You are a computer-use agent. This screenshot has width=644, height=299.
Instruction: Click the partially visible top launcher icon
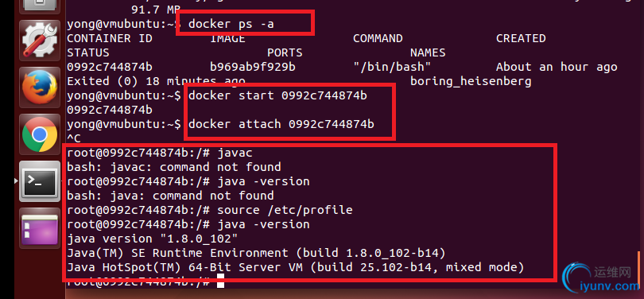40,6
